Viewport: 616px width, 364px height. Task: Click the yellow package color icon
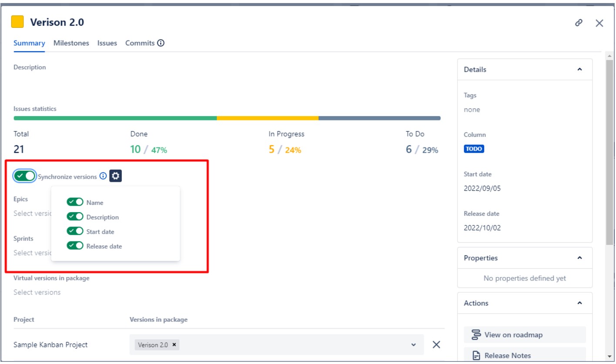(17, 22)
